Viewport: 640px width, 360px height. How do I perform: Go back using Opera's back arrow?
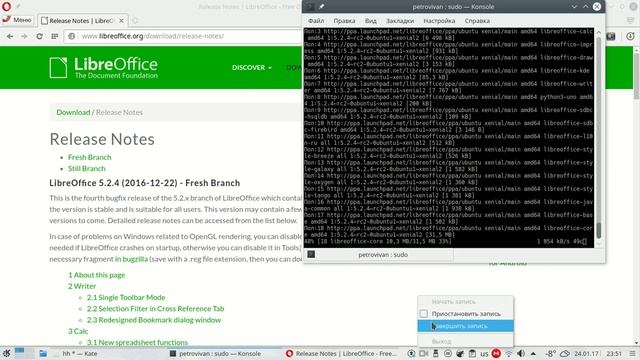coord(10,36)
